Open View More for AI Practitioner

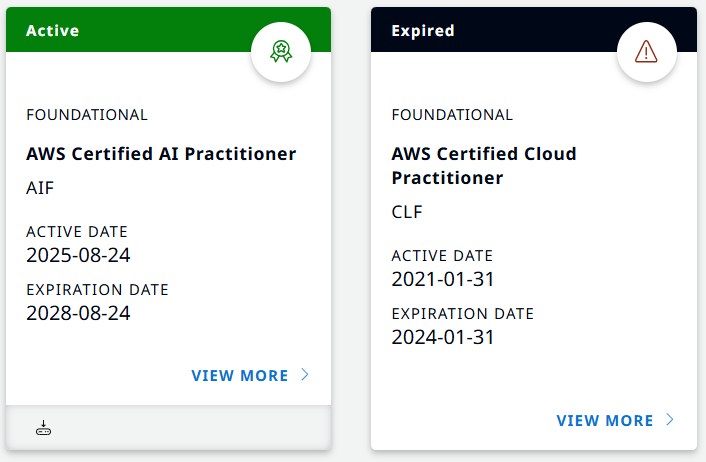[x=240, y=376]
